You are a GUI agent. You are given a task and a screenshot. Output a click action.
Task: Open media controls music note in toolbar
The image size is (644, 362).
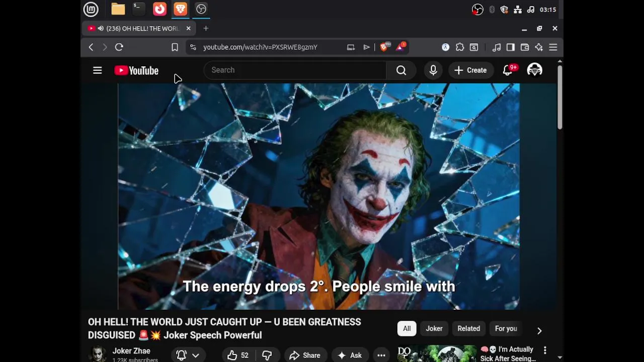[497, 47]
